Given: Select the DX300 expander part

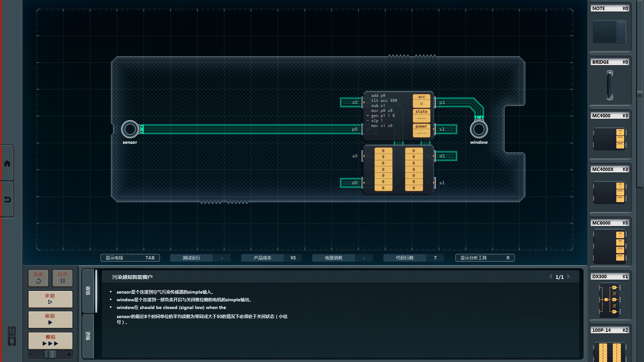Looking at the screenshot, I should [609, 299].
